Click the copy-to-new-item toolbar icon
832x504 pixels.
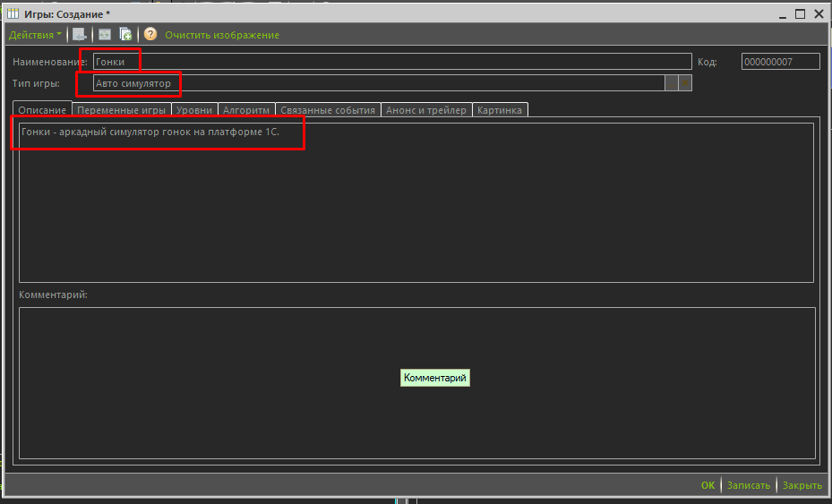click(125, 35)
